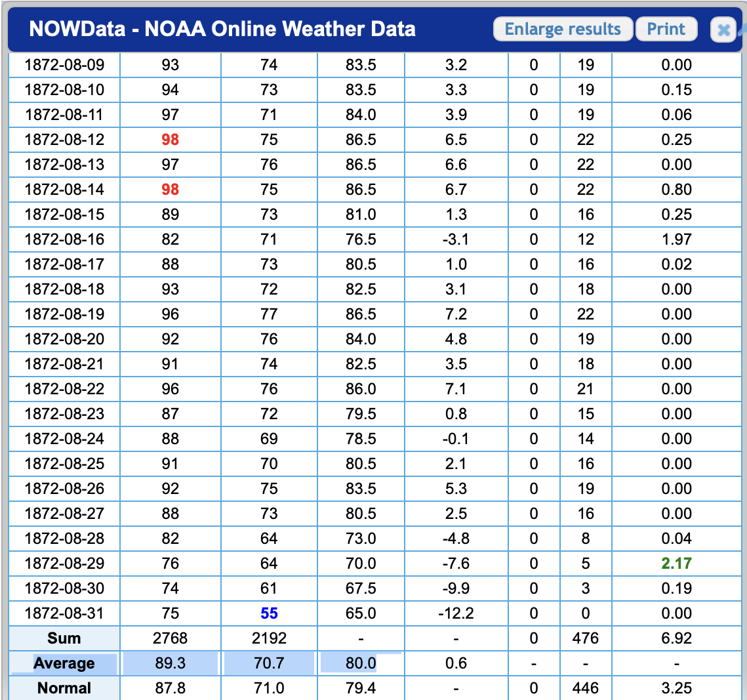Screen dimensions: 747x700
Task: Click departure value 4.8 on 1872-08-20
Action: click(456, 339)
